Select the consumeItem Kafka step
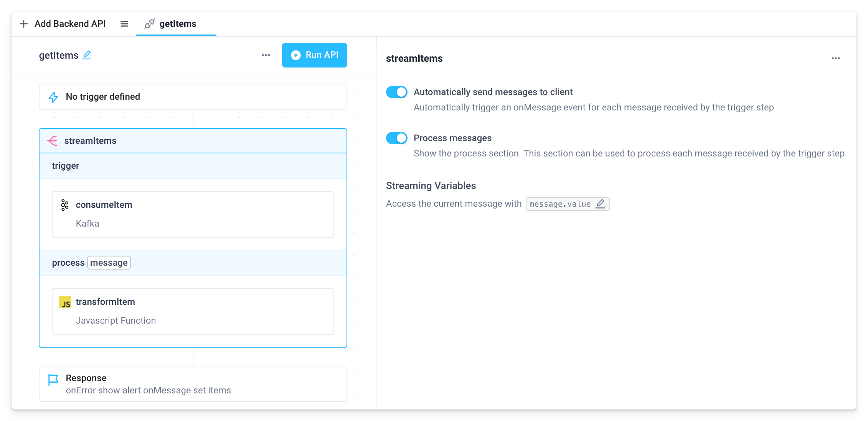 (x=193, y=214)
